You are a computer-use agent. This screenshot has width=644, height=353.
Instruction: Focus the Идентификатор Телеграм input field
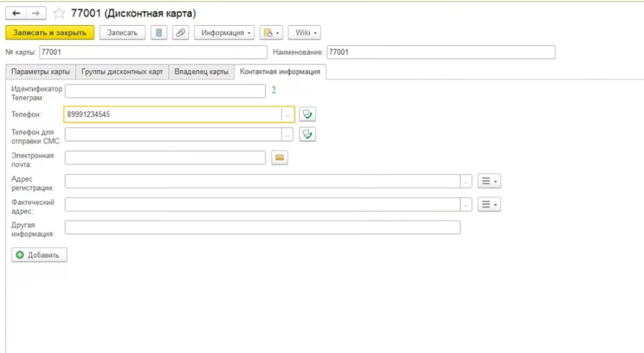click(x=165, y=91)
